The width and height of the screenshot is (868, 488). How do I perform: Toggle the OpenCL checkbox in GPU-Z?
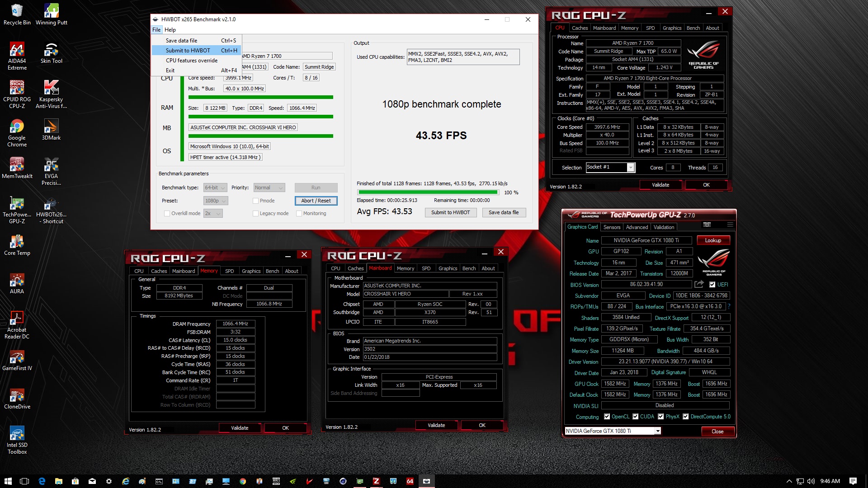(x=607, y=417)
